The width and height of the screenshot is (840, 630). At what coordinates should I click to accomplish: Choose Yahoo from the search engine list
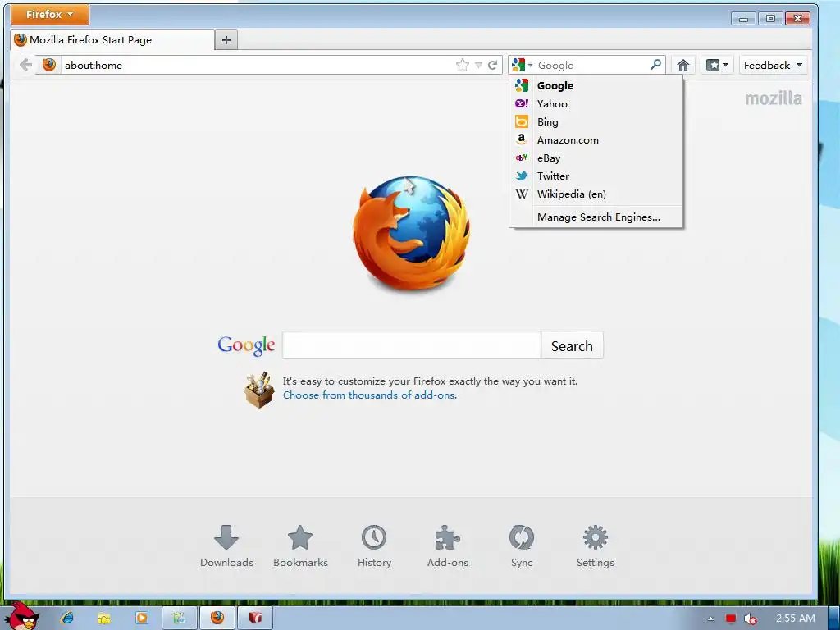click(x=596, y=104)
